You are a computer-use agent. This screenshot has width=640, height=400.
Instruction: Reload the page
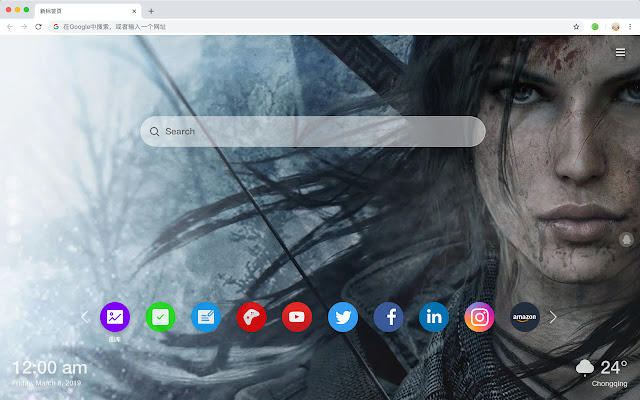point(38,27)
